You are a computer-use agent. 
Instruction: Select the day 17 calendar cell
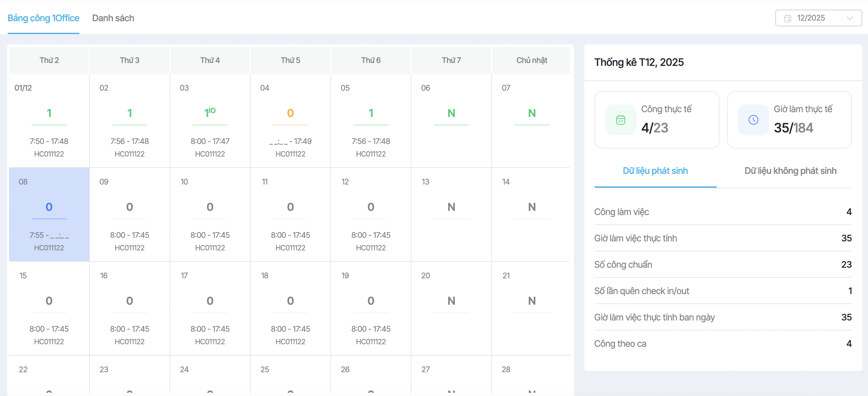(x=209, y=308)
